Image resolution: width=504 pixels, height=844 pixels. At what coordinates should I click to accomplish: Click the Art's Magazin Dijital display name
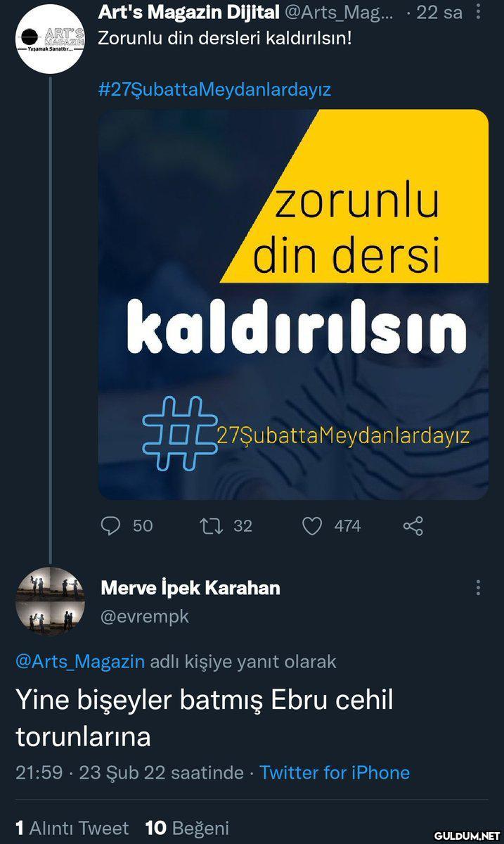(189, 11)
